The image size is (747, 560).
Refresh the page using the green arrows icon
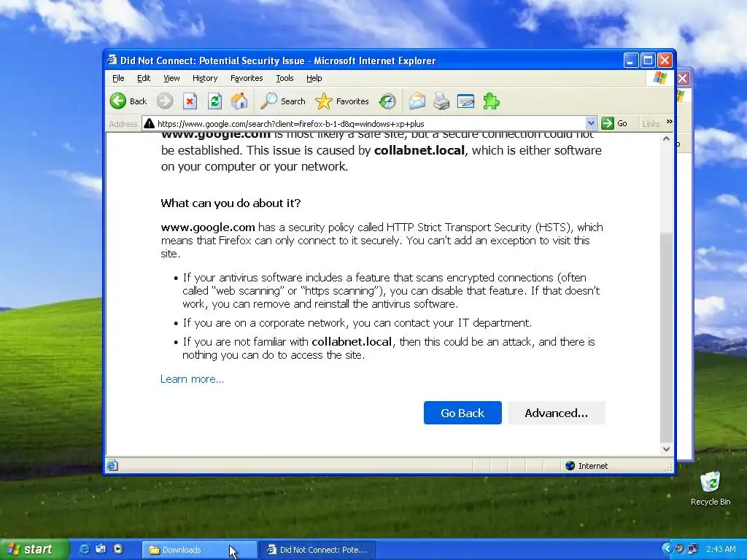pos(214,101)
